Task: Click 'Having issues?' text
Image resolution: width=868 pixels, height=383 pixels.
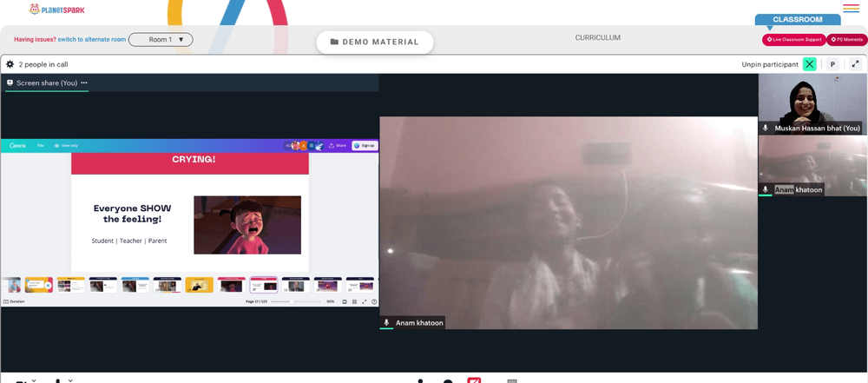Action: pos(35,39)
